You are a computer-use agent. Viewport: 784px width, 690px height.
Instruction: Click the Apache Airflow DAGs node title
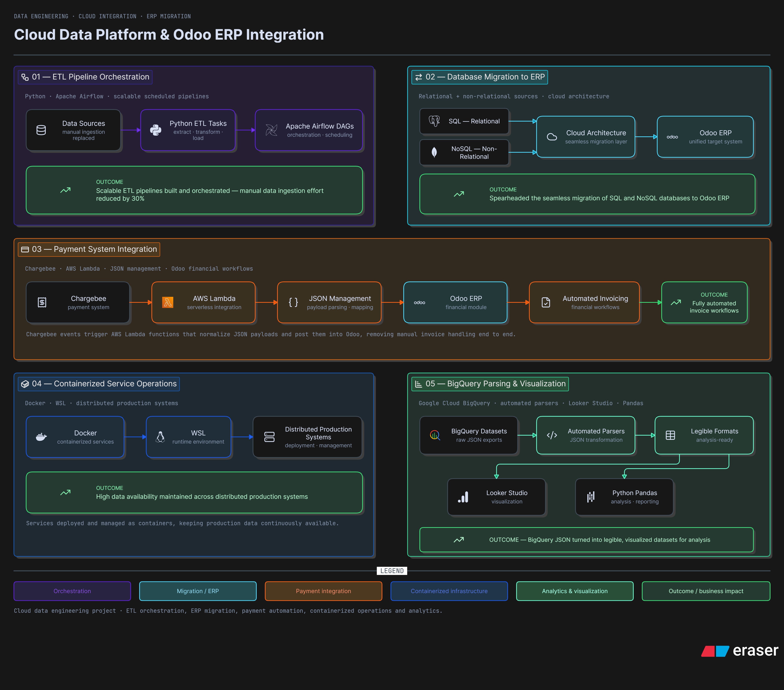[320, 126]
